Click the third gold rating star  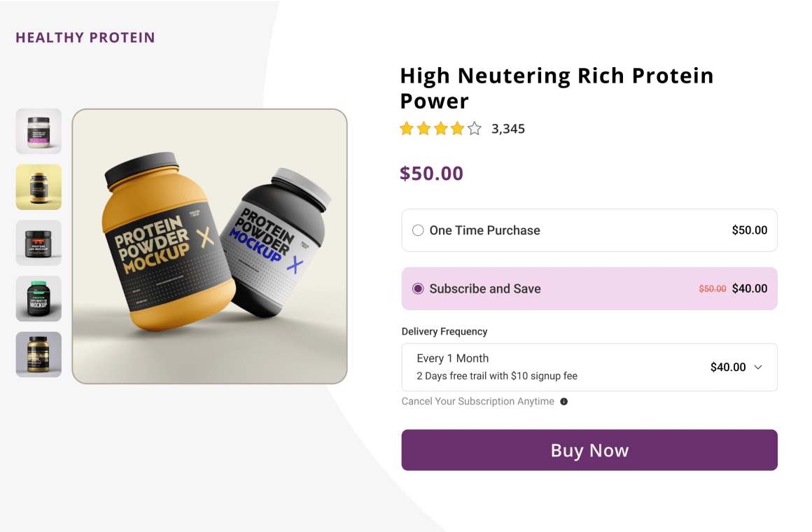click(440, 128)
